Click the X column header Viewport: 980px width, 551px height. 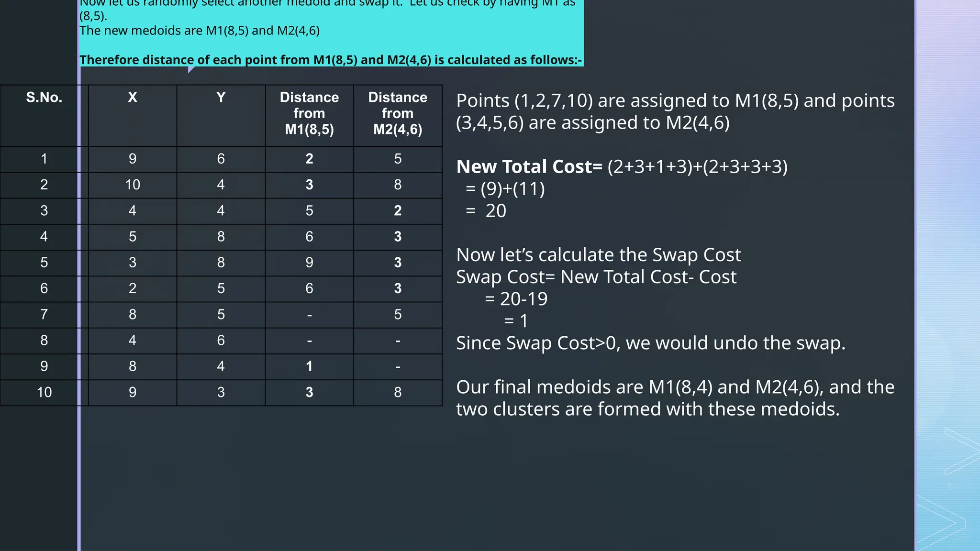click(x=133, y=98)
